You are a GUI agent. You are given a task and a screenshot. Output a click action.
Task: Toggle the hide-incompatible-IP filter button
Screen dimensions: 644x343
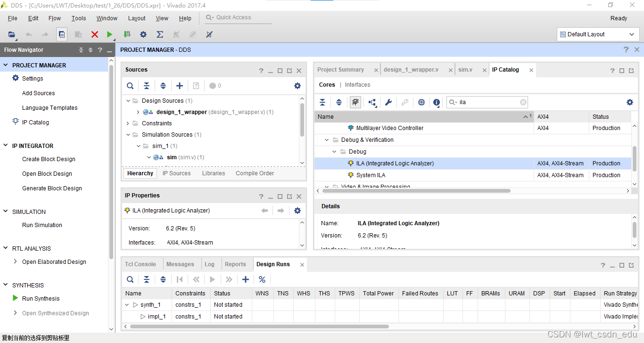click(x=355, y=102)
